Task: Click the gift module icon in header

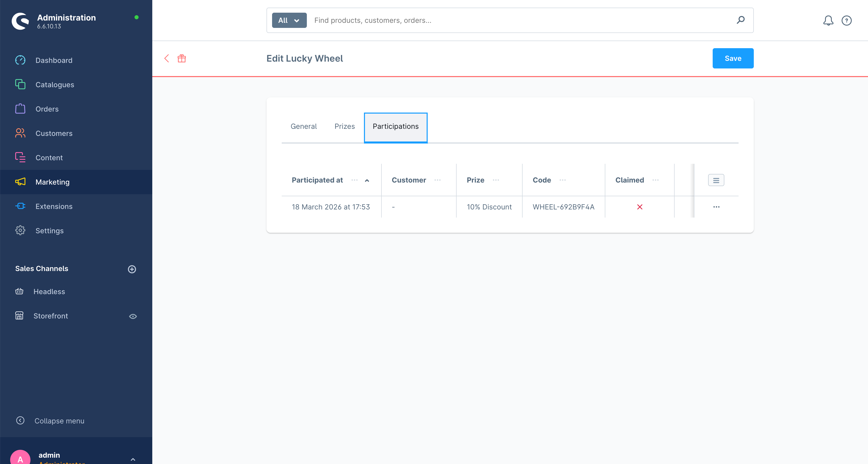Action: (x=182, y=58)
